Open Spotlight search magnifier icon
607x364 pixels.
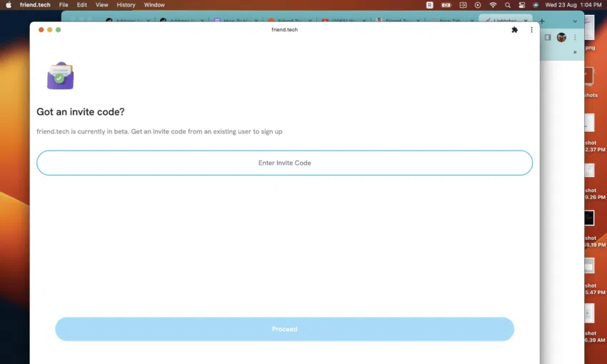508,5
